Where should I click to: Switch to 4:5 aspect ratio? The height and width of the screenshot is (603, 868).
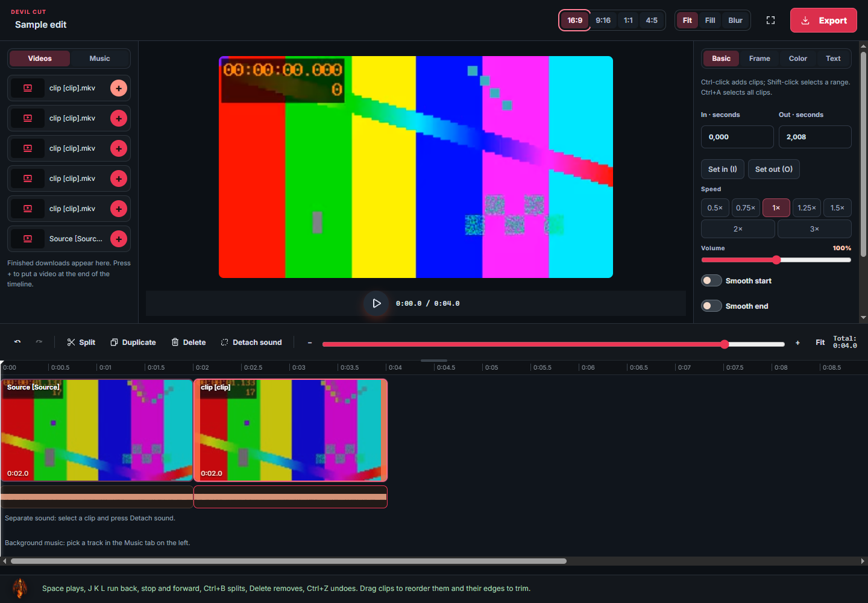[x=652, y=21]
